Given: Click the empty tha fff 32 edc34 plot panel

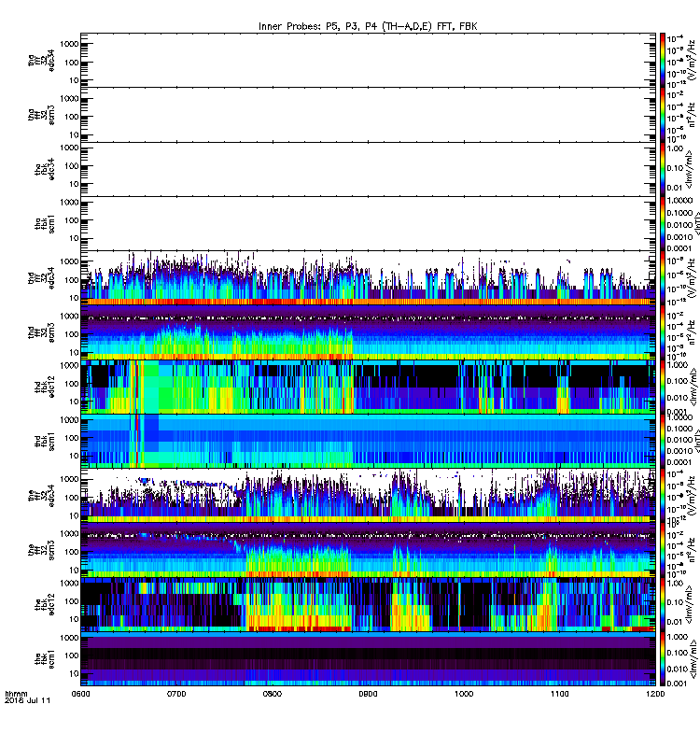Looking at the screenshot, I should pos(368,60).
